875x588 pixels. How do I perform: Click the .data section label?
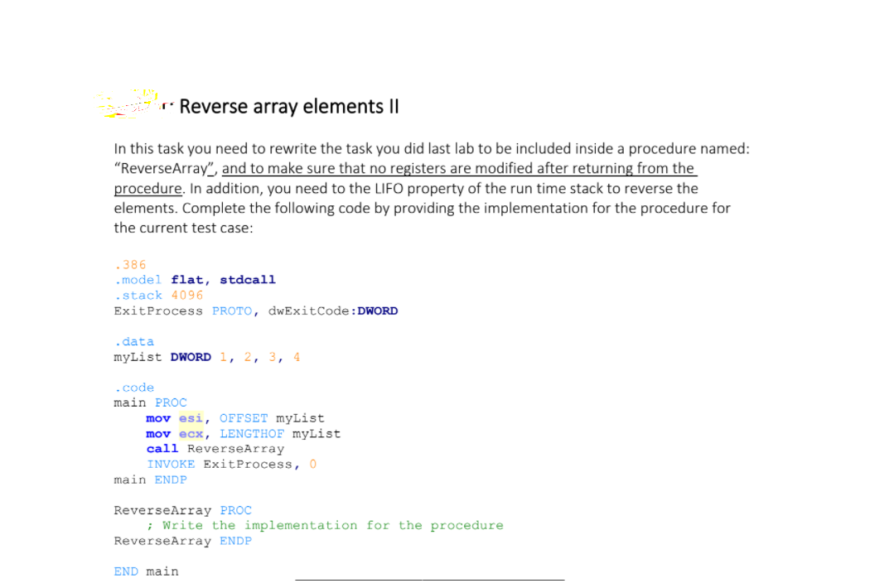coord(133,341)
